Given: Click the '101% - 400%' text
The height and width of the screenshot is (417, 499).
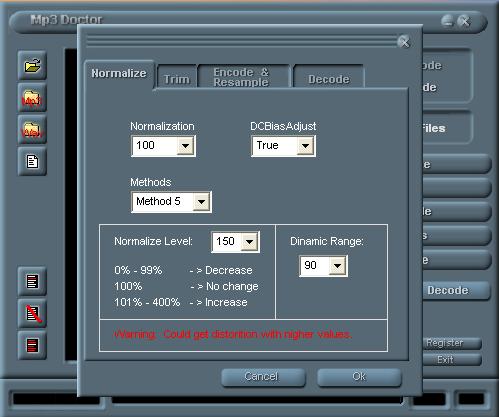Looking at the screenshot, I should coord(147,302).
